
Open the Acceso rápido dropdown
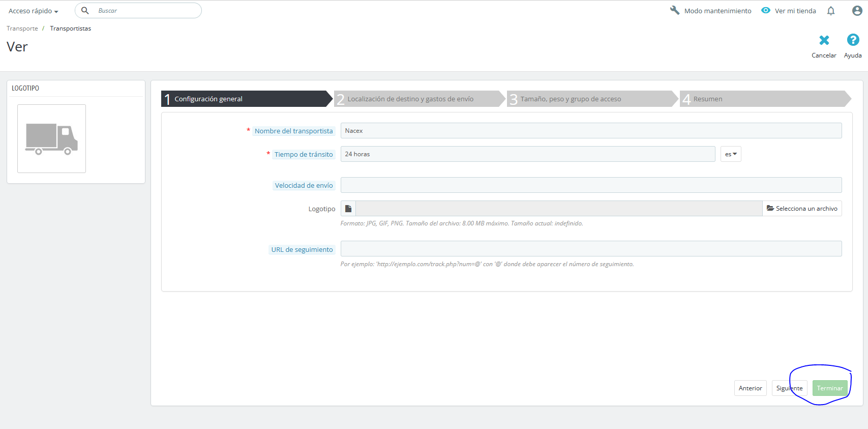pos(33,11)
